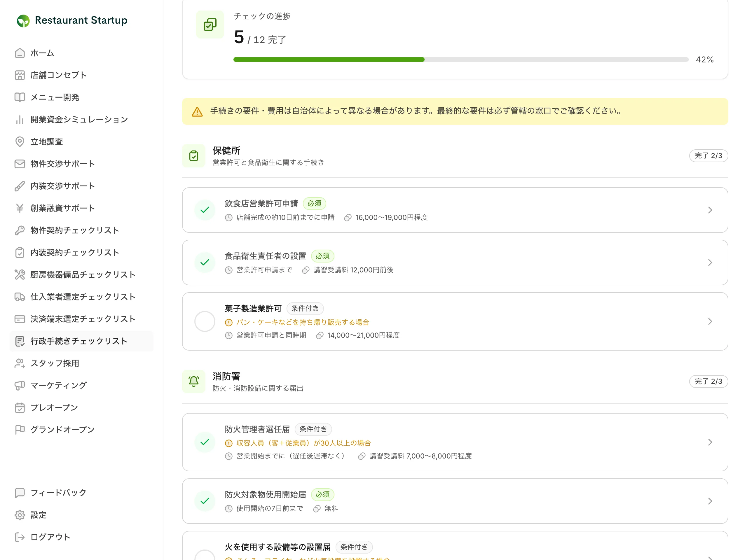This screenshot has height=560, width=747.
Task: Click the 内装契約チェックリスト clipboard icon
Action: 20,253
